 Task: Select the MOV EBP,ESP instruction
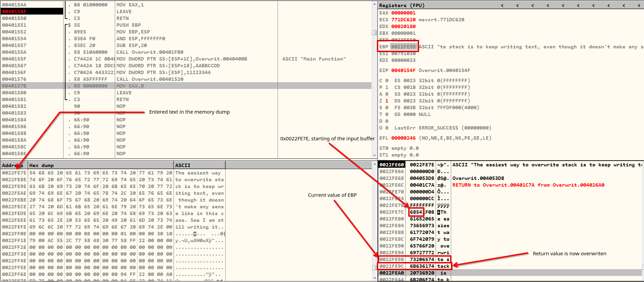(133, 32)
